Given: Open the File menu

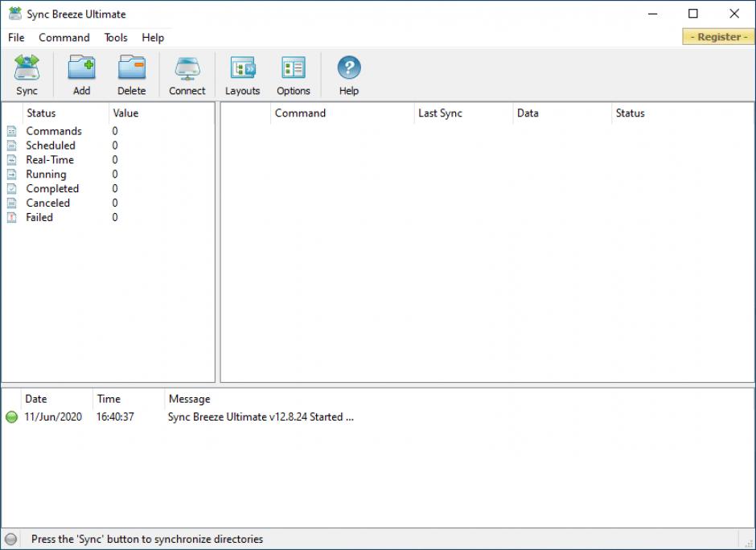Looking at the screenshot, I should coord(16,38).
